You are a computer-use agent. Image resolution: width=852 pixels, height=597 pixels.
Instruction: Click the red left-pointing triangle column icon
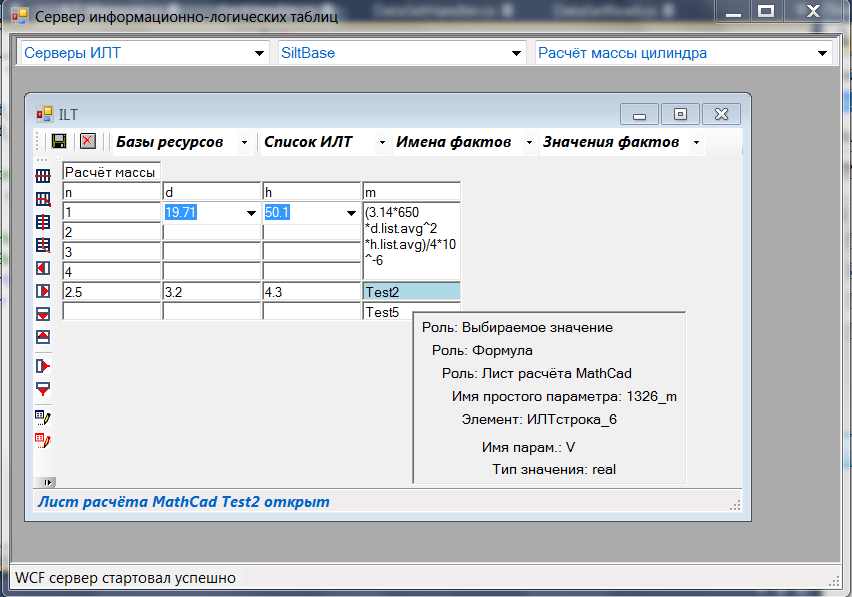tap(43, 268)
